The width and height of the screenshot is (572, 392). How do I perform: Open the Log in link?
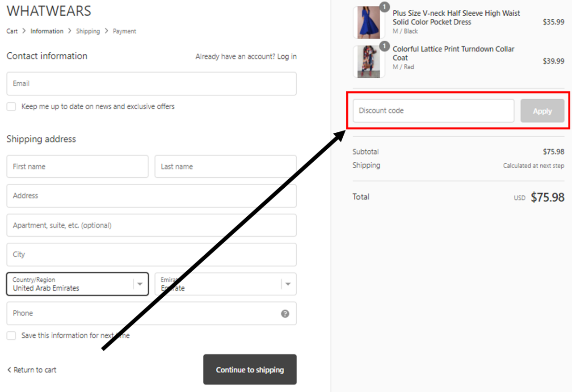[287, 57]
